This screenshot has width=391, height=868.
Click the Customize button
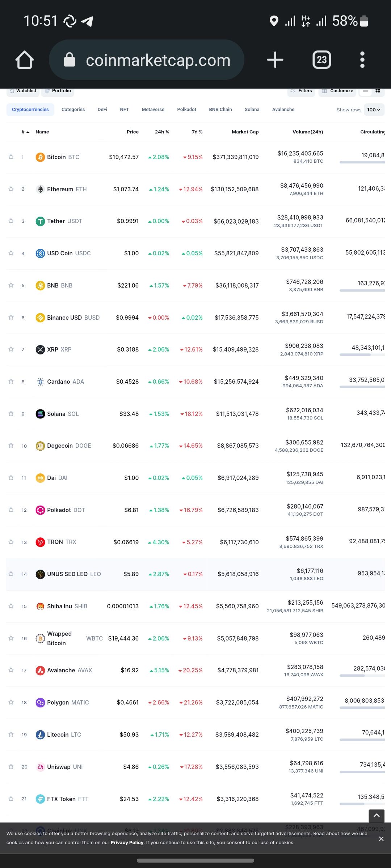(x=337, y=91)
